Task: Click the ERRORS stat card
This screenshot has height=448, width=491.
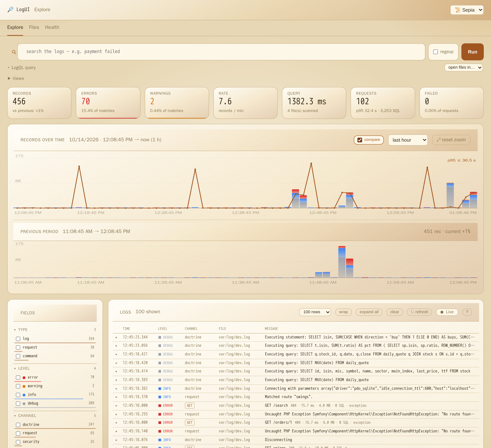Action: (x=108, y=103)
